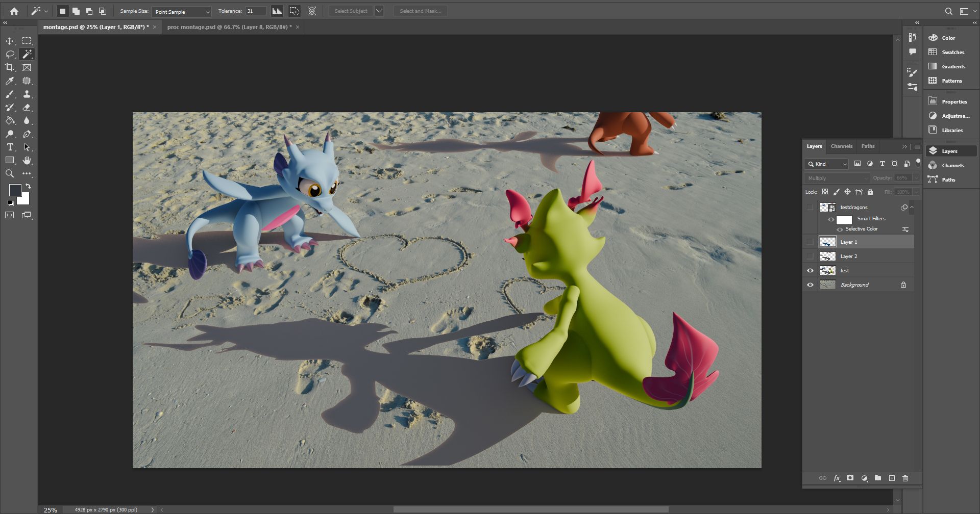Open the Search icon in top right
The image size is (980, 514).
coord(948,11)
